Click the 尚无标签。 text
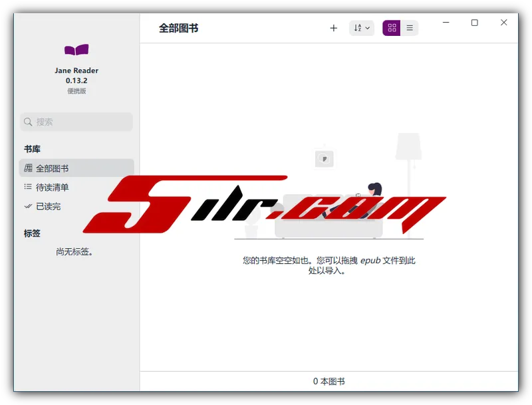 [x=74, y=251]
